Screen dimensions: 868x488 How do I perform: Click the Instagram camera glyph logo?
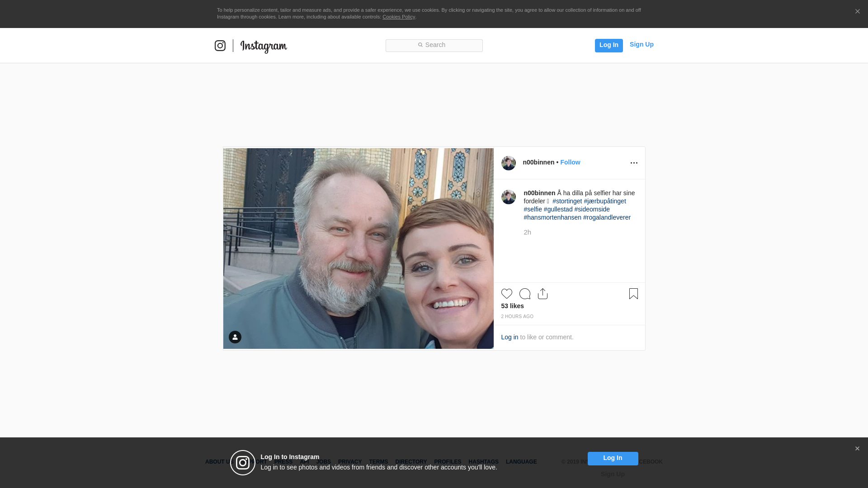click(220, 46)
